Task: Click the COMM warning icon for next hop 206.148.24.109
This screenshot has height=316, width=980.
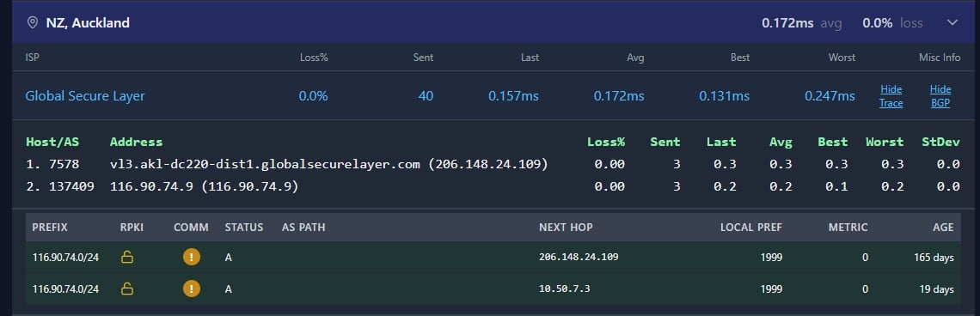Action: (191, 257)
